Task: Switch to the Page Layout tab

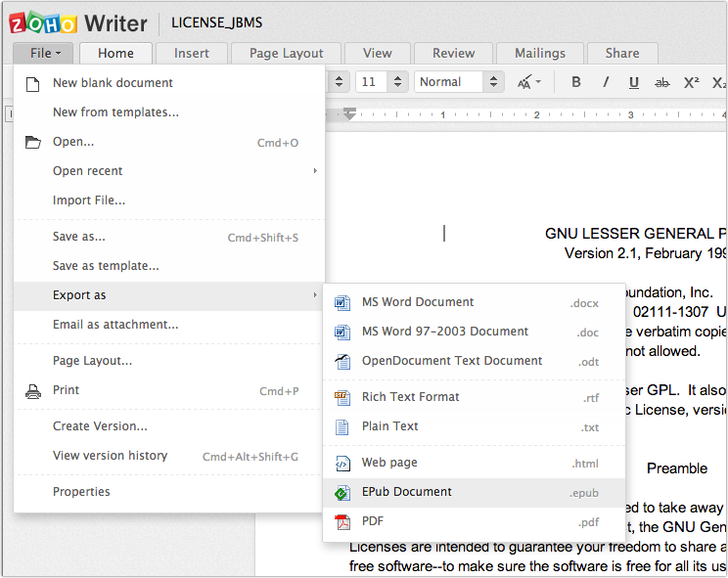Action: [x=286, y=53]
